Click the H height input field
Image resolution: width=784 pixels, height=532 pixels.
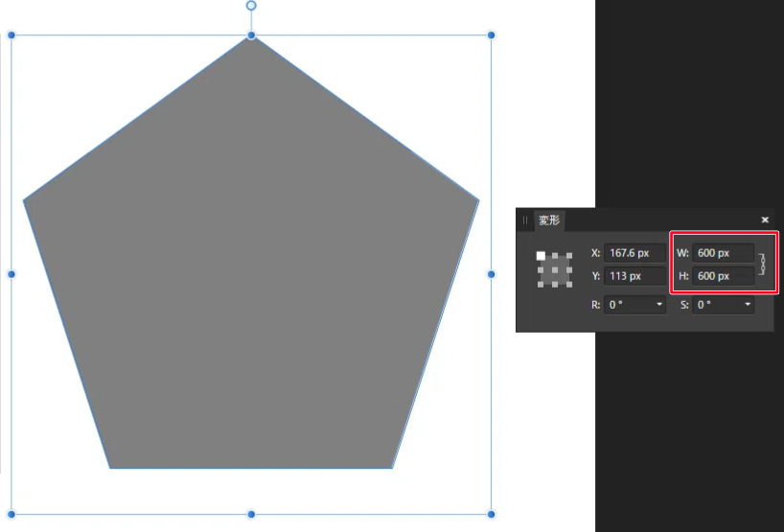coord(723,276)
